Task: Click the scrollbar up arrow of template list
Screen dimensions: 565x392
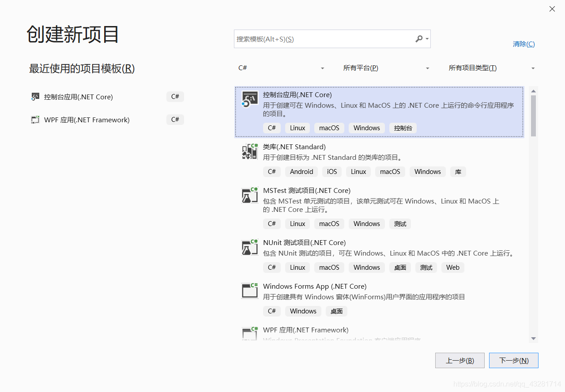Action: coord(533,91)
